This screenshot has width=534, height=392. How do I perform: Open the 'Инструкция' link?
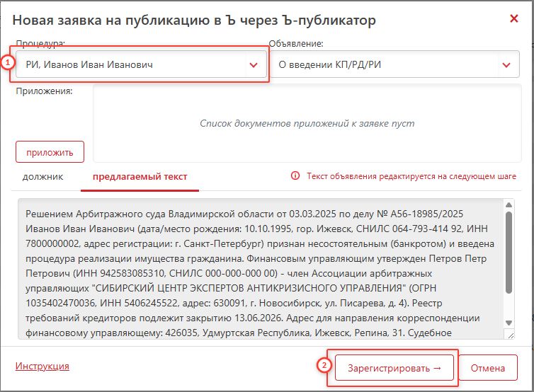(42, 367)
